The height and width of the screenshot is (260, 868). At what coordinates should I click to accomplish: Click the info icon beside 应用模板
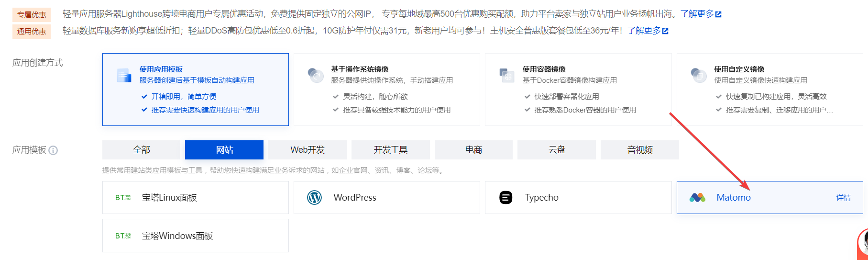pos(53,150)
